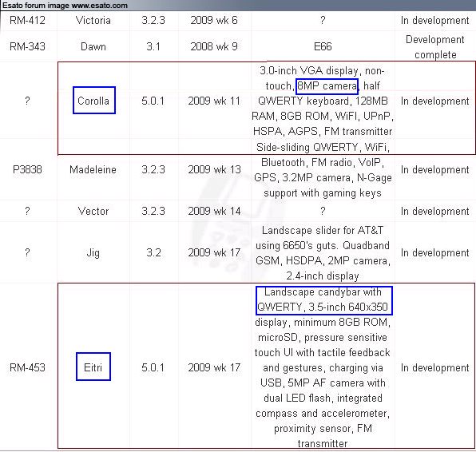The height and width of the screenshot is (452, 476).
Task: Click the boxed 8MP camera text
Action: 327,86
